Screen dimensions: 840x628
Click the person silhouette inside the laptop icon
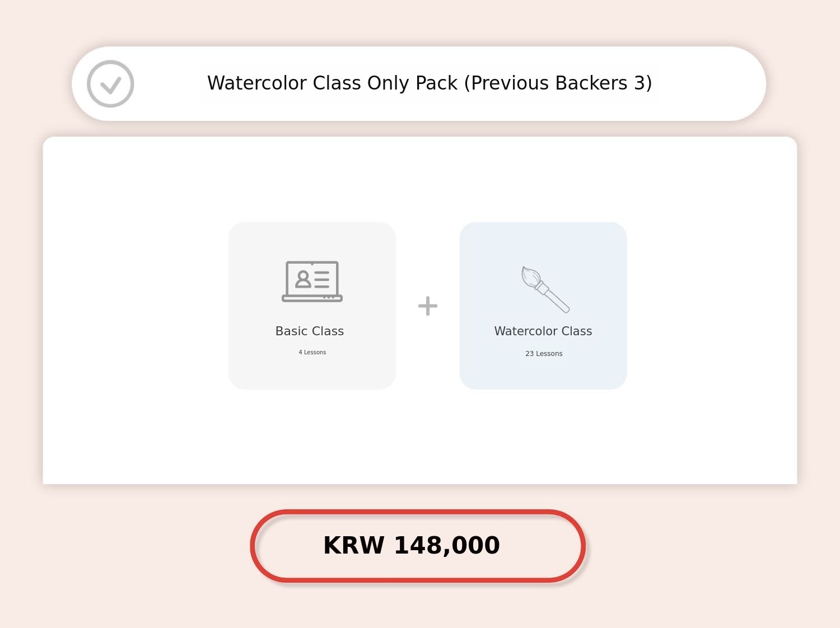[303, 279]
